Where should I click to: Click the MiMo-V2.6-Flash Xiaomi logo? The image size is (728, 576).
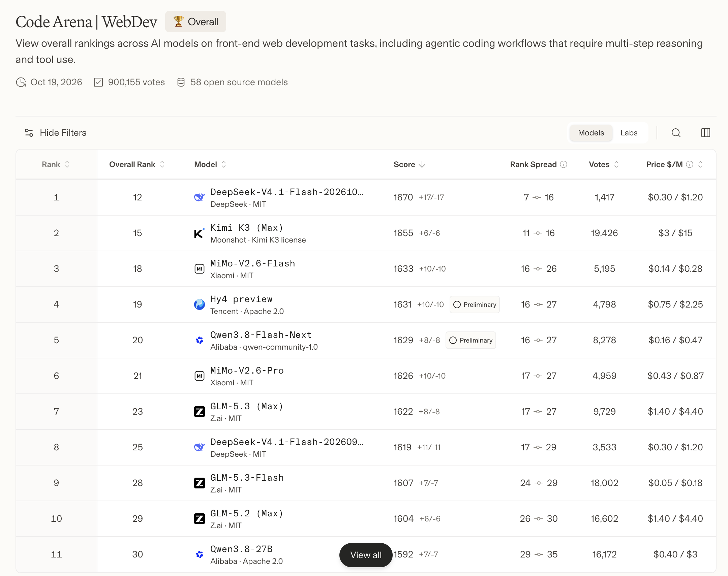pos(199,269)
